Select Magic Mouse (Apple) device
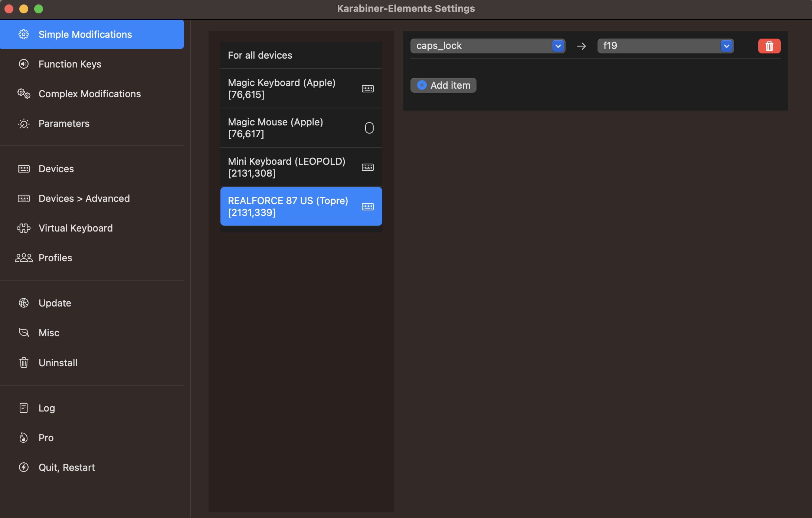 coord(301,128)
